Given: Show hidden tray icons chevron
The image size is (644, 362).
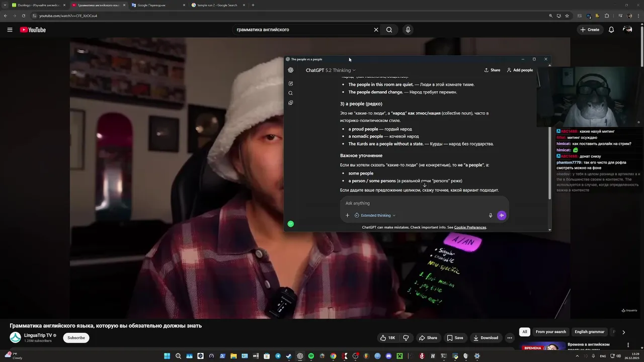Looking at the screenshot, I should (x=577, y=356).
